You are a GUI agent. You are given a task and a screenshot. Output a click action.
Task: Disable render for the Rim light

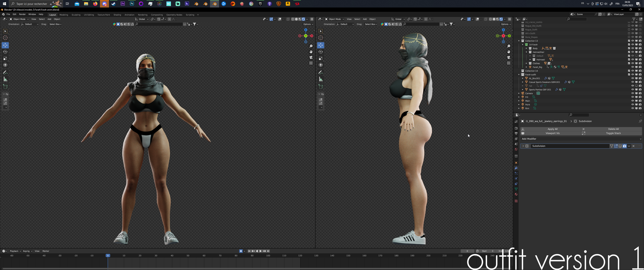click(640, 108)
